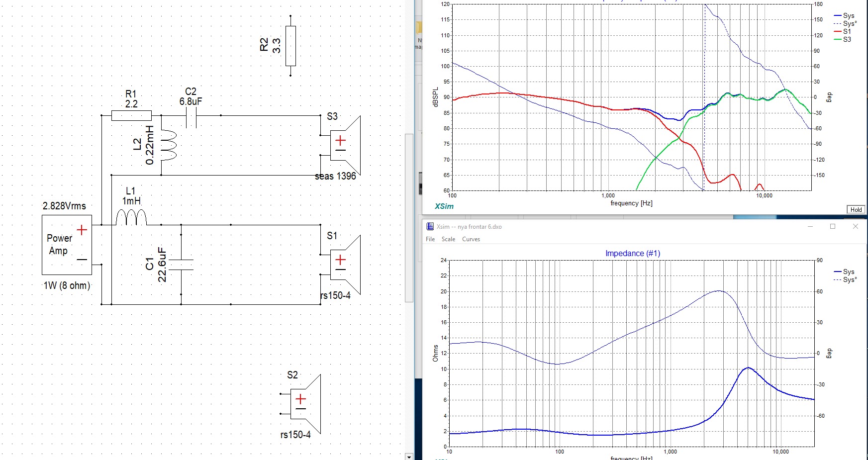Close the Impedance graph window
This screenshot has width=868, height=460.
pyautogui.click(x=856, y=226)
